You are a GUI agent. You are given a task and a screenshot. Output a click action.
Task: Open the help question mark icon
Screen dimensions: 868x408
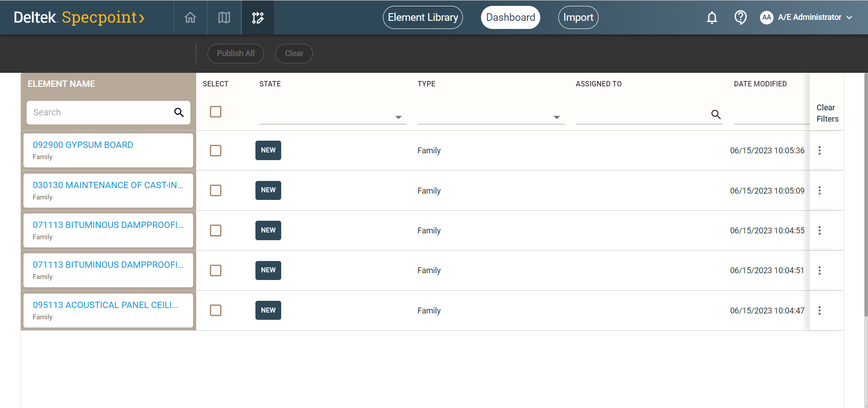pos(740,18)
